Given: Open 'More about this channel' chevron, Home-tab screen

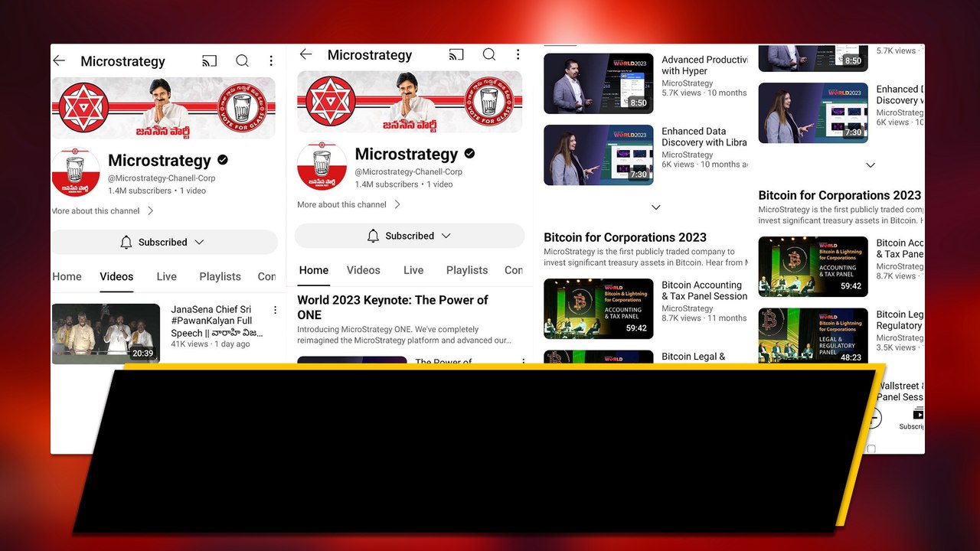Looking at the screenshot, I should click(x=397, y=204).
